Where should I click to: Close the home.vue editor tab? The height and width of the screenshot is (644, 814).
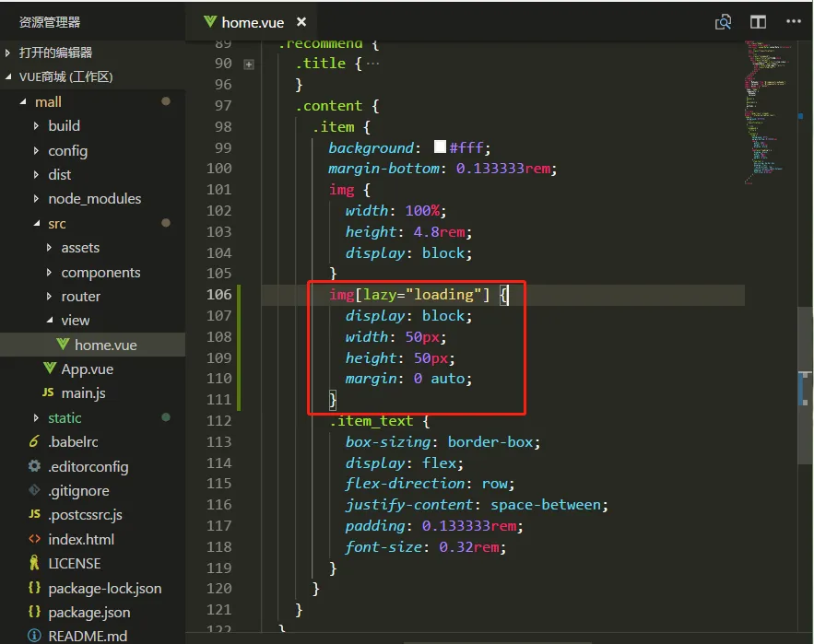301,22
